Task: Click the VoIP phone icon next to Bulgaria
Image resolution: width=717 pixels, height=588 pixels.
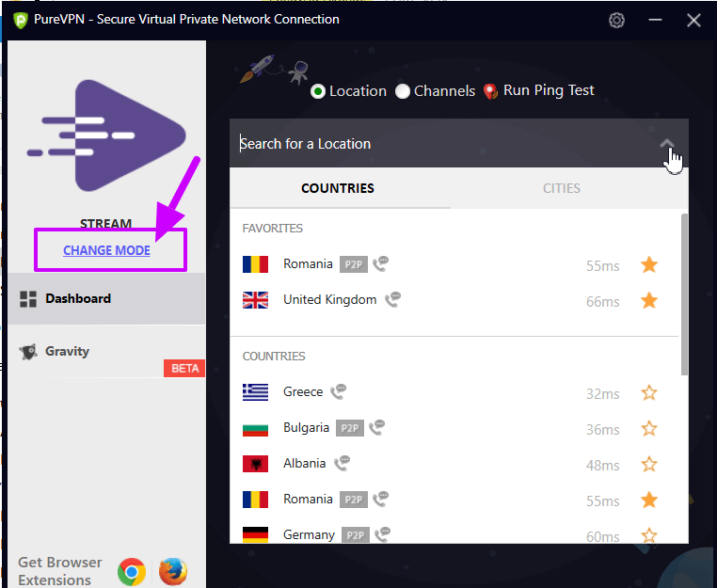Action: [x=376, y=427]
